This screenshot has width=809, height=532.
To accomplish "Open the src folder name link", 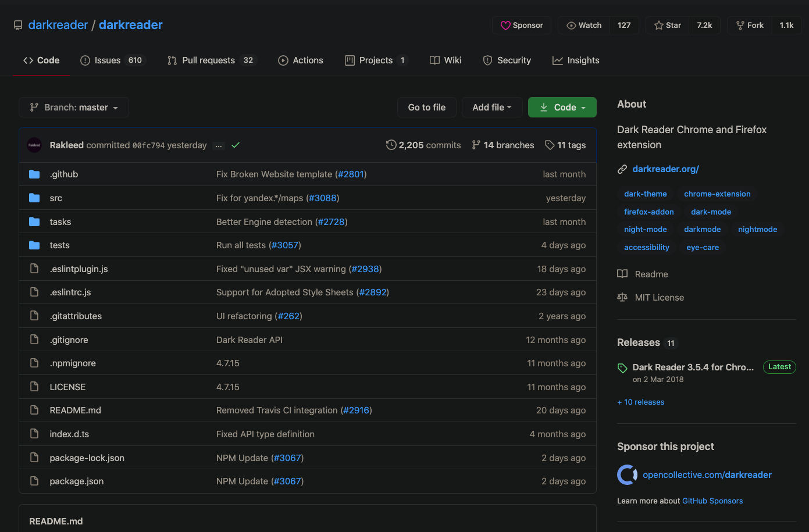I will (x=56, y=198).
